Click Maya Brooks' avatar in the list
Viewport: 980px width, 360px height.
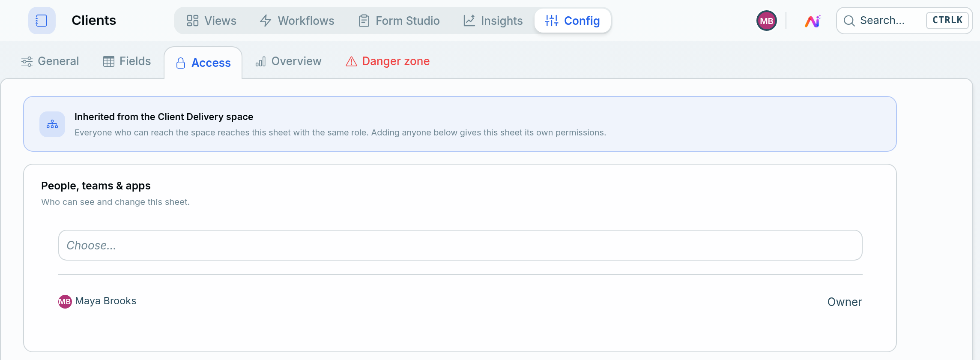65,301
